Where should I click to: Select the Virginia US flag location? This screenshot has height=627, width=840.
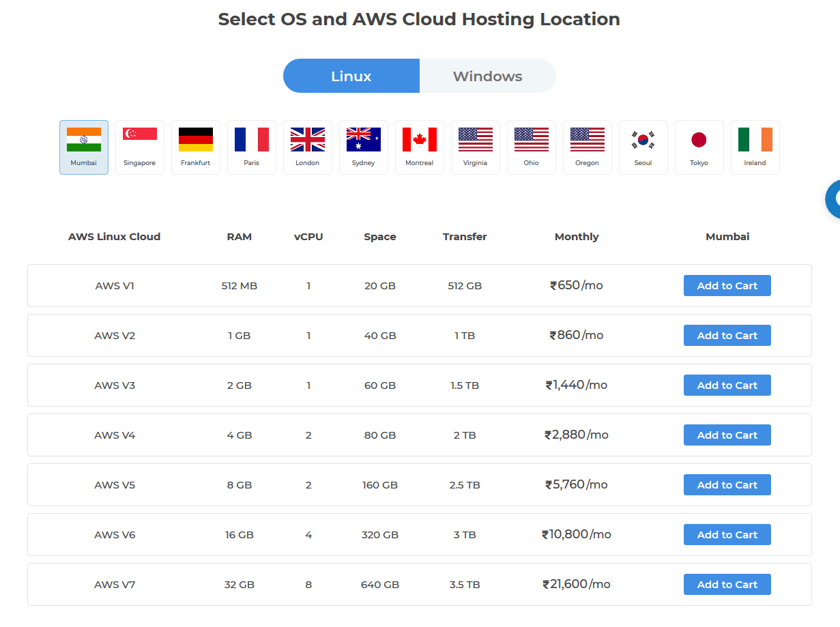click(x=476, y=147)
